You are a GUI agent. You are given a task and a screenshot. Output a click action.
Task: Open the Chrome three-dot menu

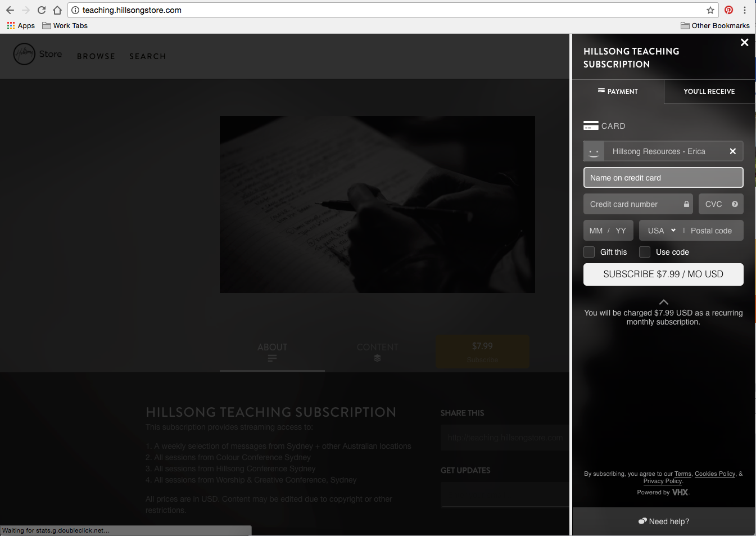click(745, 10)
